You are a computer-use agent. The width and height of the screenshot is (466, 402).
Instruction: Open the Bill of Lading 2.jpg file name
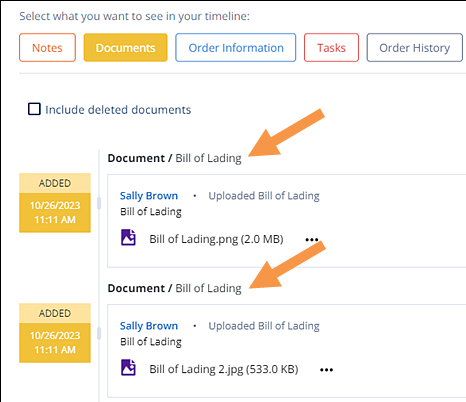[x=224, y=369]
